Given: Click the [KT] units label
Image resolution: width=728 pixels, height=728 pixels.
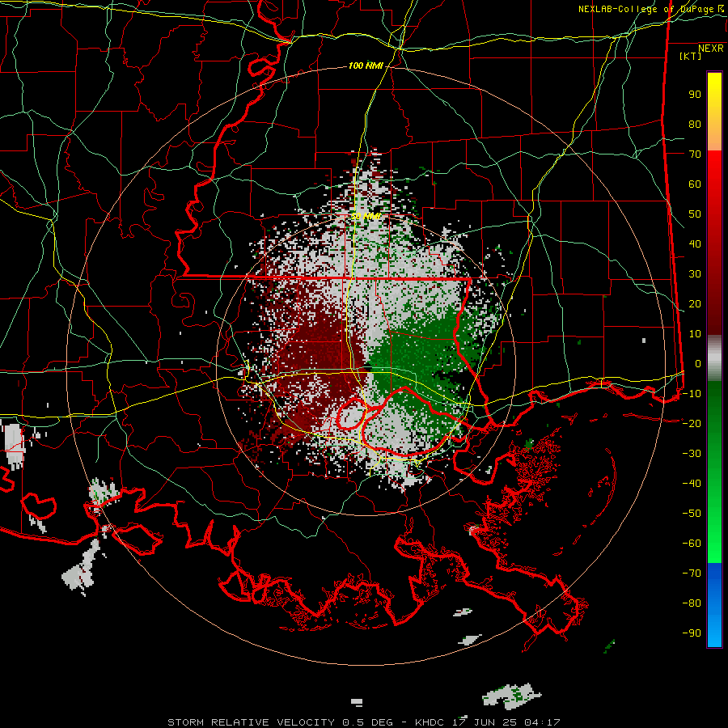Looking at the screenshot, I should click(690, 56).
